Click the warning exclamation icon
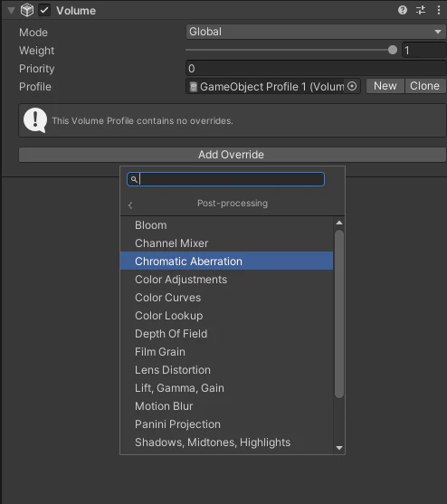The height and width of the screenshot is (504, 447). 35,120
